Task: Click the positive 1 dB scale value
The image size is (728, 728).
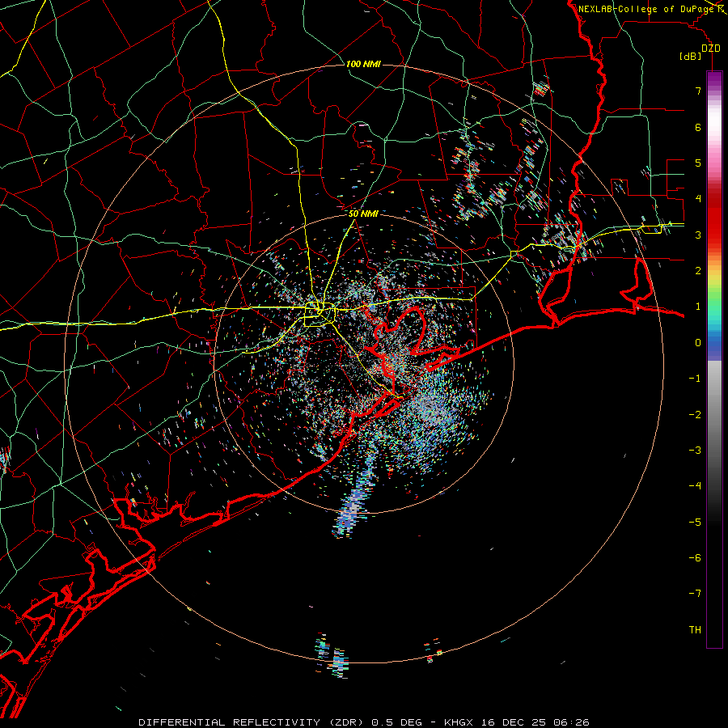Action: coord(698,307)
